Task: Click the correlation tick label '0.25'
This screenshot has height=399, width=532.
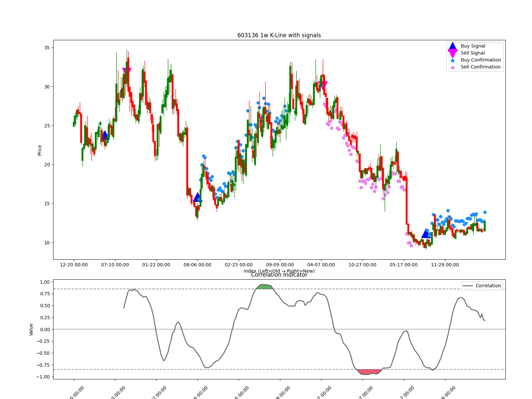Action: [45, 318]
